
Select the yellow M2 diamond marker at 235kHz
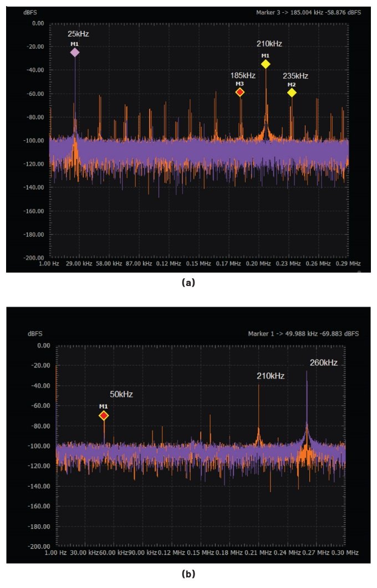[292, 93]
